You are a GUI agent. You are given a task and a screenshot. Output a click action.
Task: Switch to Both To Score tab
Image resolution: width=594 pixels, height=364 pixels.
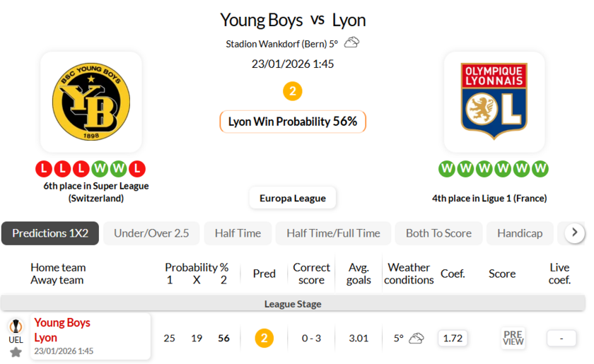(x=438, y=233)
